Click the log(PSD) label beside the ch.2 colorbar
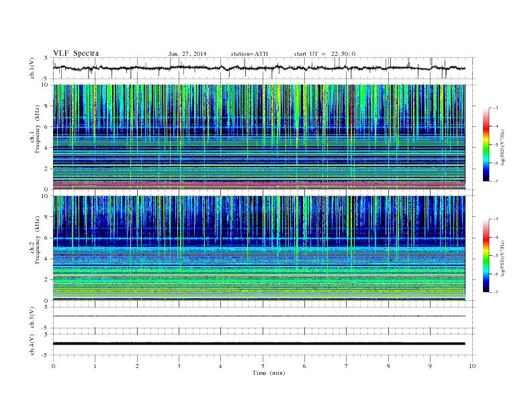532x411 pixels. 504,258
